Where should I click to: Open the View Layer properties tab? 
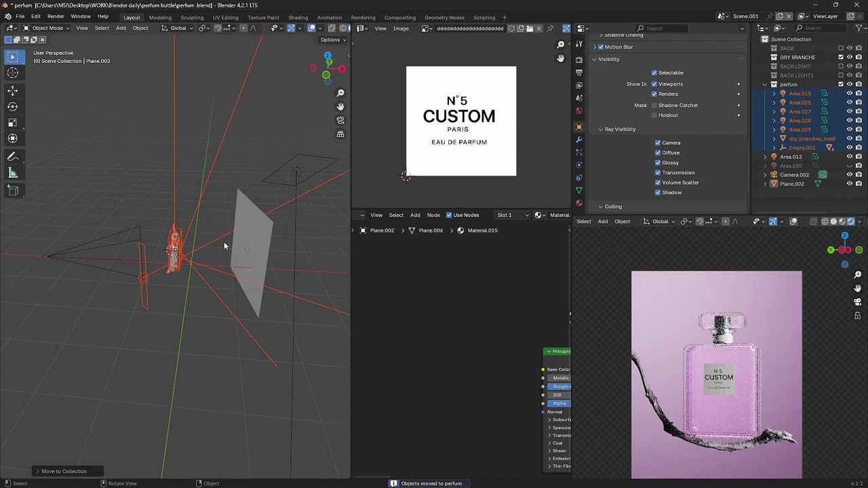click(x=579, y=85)
